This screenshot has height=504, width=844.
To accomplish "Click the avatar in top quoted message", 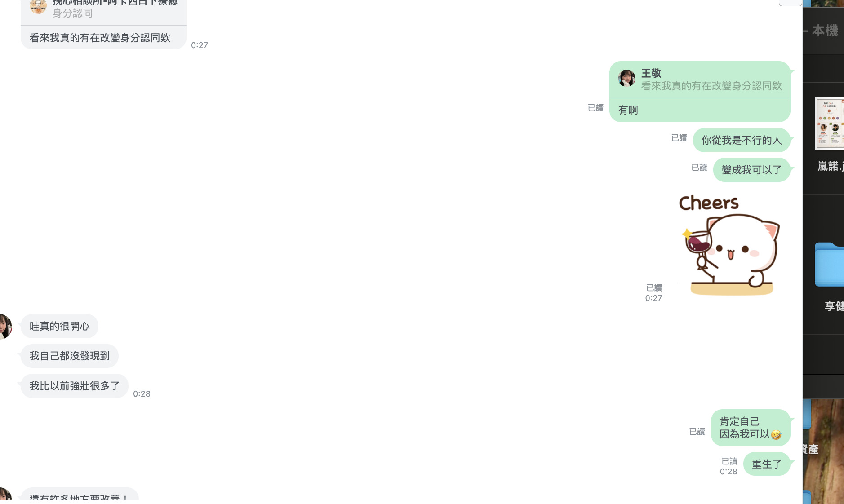I will coord(38,6).
